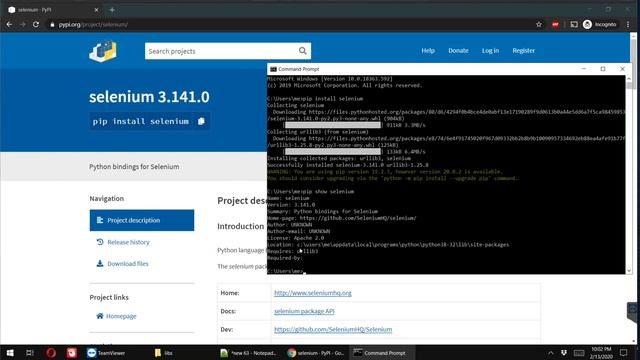Click the 'Version: 3.141.0' line in Command Prompt

click(x=291, y=204)
